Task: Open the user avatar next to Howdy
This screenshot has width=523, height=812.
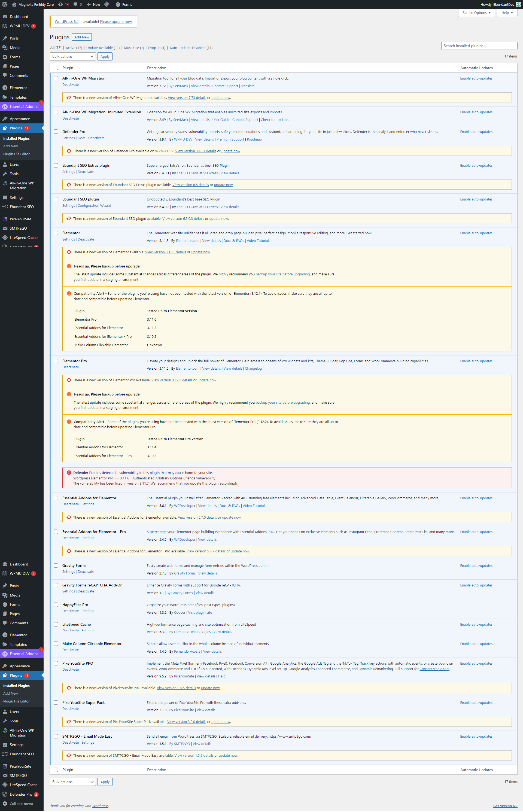Action: 518,4
